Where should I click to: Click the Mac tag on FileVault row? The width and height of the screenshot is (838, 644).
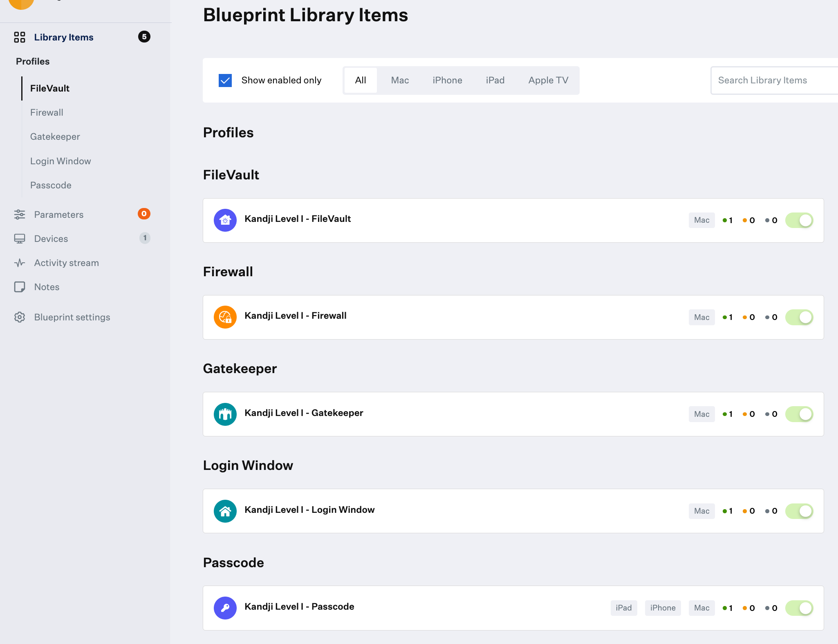pos(701,220)
